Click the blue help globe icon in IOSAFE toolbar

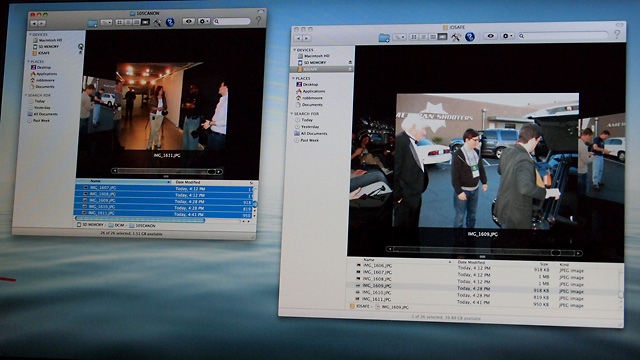[470, 37]
